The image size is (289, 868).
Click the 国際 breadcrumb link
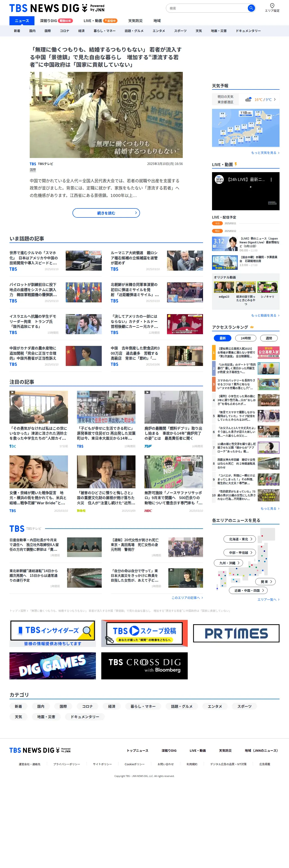pyautogui.click(x=23, y=611)
